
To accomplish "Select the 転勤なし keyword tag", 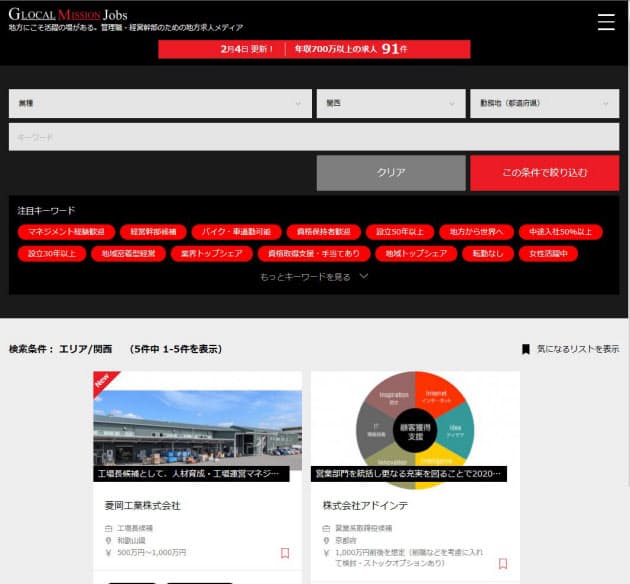I will pos(489,254).
